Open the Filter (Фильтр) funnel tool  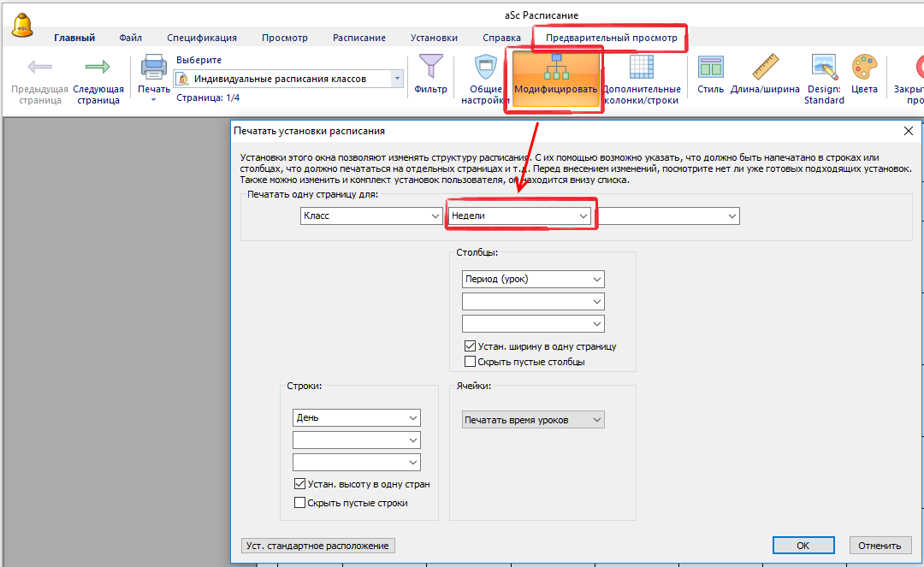point(430,68)
